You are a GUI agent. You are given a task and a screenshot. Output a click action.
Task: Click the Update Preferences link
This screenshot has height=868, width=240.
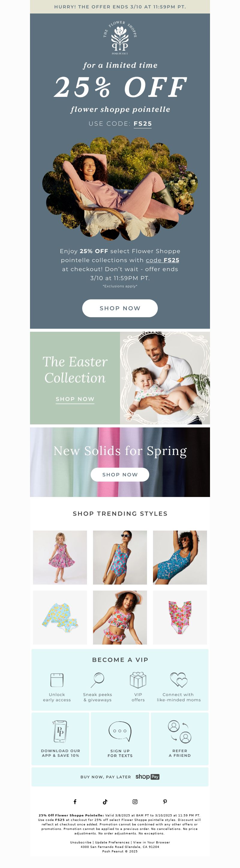point(112,842)
